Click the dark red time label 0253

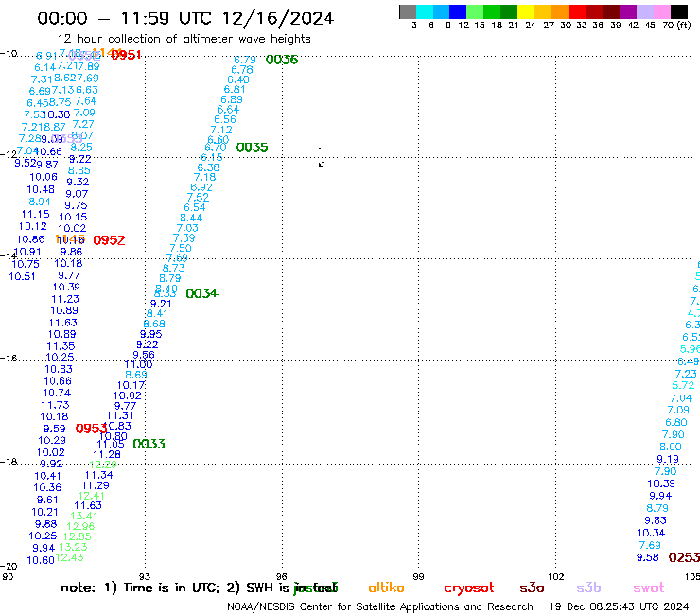point(684,557)
